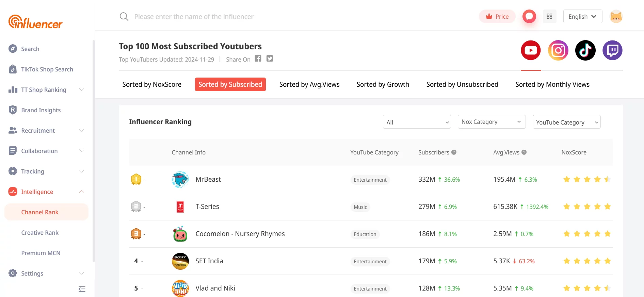Open Cocomelon - Nursery Rhymes link
Viewport: 644px width, 297px height.
[x=240, y=234]
